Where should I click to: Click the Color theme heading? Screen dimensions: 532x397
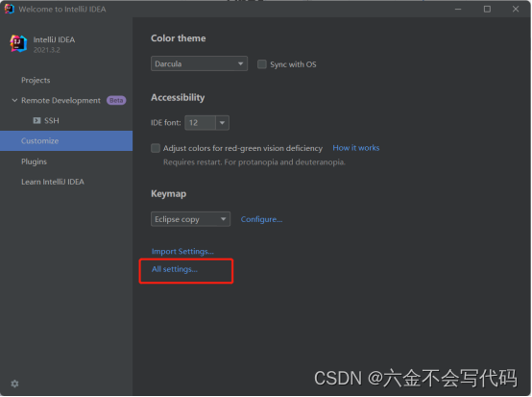pyautogui.click(x=178, y=38)
